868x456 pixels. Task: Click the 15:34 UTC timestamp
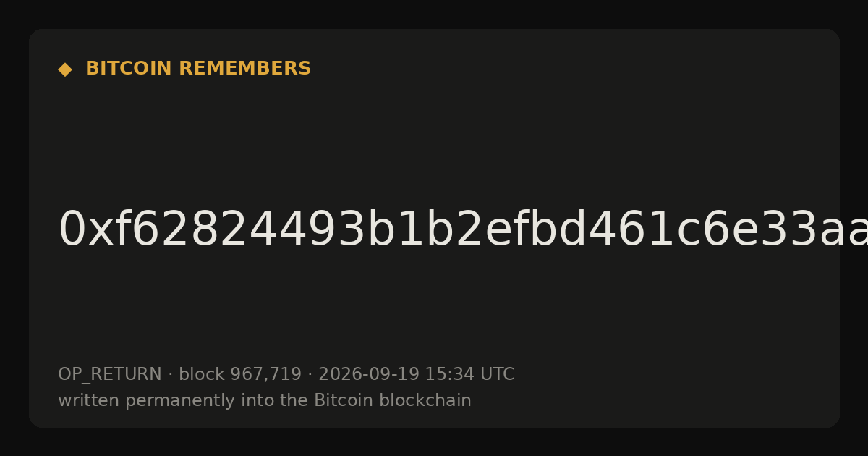click(469, 375)
